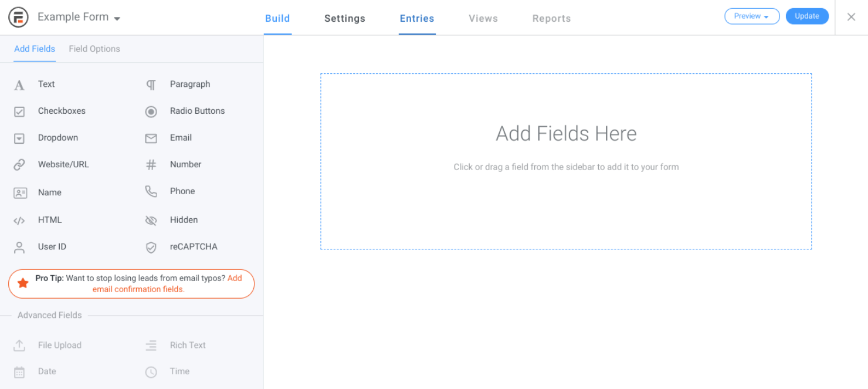Click the HTML code icon
Image resolution: width=868 pixels, height=389 pixels.
19,221
